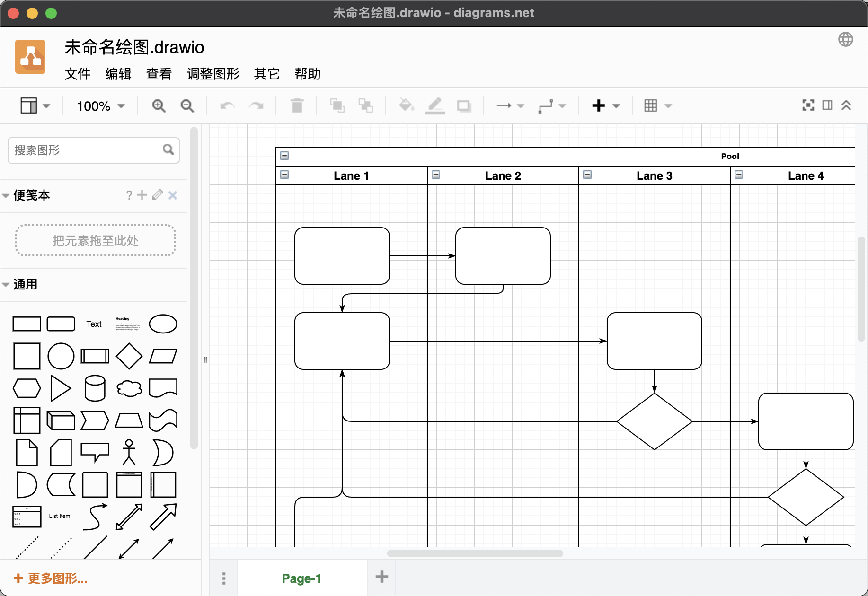Collapse the toolbar with double chevron
The image size is (868, 596).
pyautogui.click(x=846, y=105)
